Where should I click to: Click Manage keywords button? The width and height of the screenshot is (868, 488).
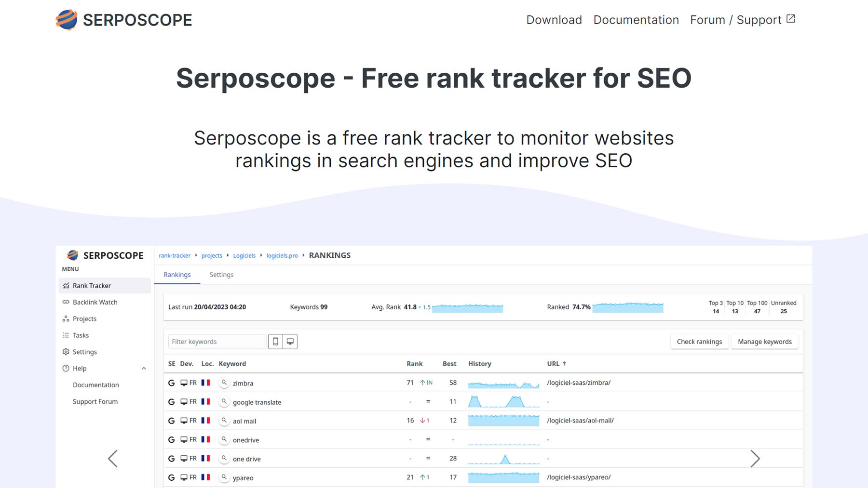[x=765, y=342]
